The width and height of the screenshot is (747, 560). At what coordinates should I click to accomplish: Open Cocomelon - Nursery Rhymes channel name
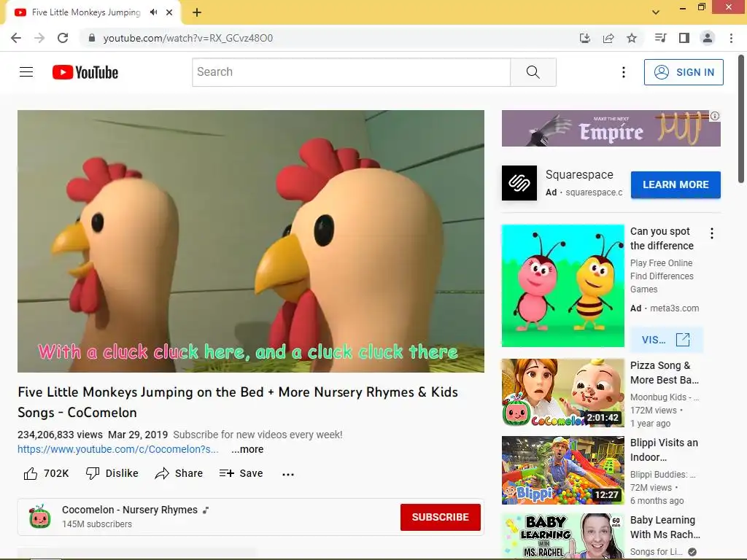click(130, 510)
